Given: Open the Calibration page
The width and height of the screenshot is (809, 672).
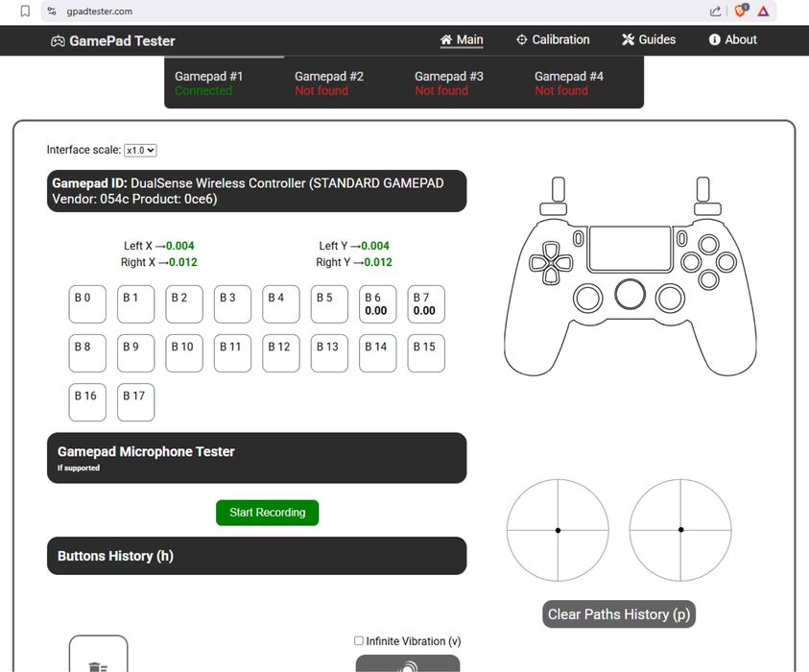Looking at the screenshot, I should pyautogui.click(x=553, y=39).
